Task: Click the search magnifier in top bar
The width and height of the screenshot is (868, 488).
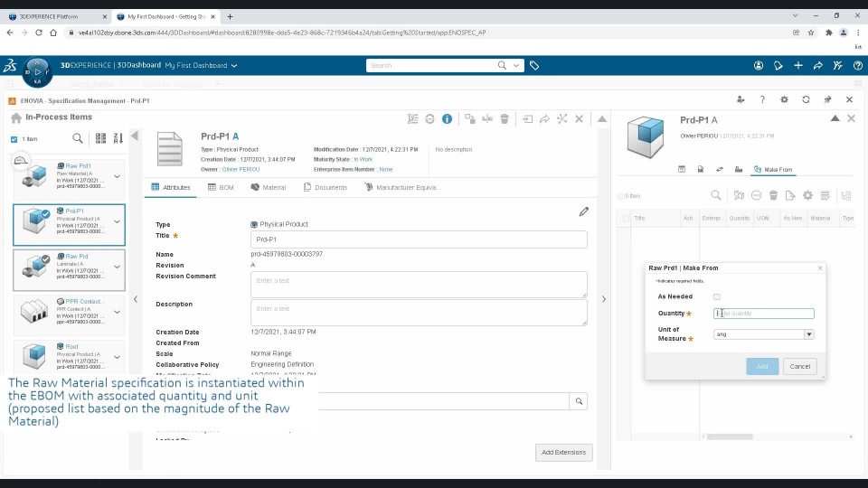Action: point(502,65)
